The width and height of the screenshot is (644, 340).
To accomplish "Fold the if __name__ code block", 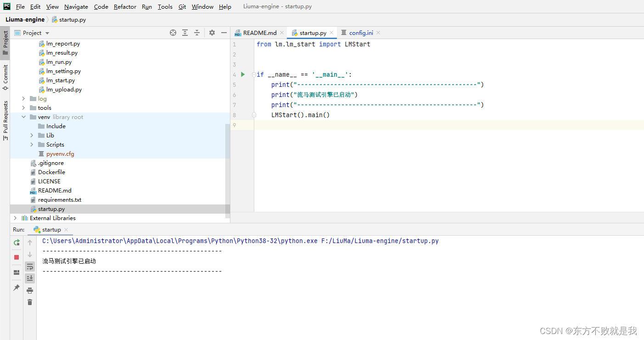I will click(x=253, y=75).
